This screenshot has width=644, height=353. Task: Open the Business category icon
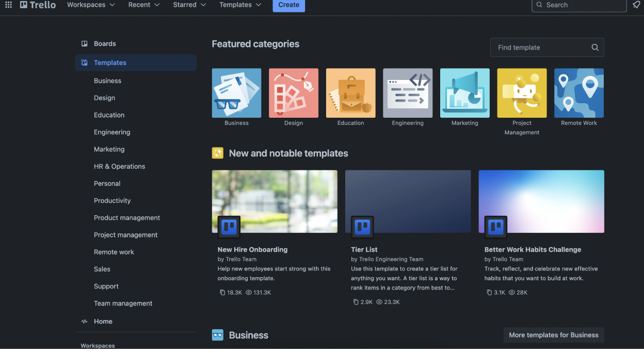[236, 93]
